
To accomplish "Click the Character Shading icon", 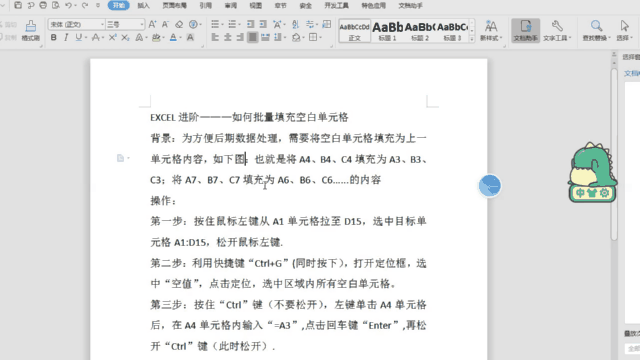I will (190, 38).
